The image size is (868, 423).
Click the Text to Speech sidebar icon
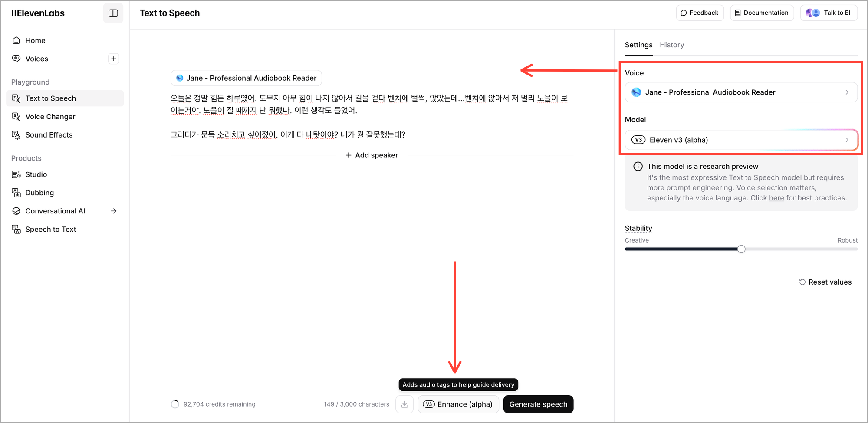tap(16, 98)
